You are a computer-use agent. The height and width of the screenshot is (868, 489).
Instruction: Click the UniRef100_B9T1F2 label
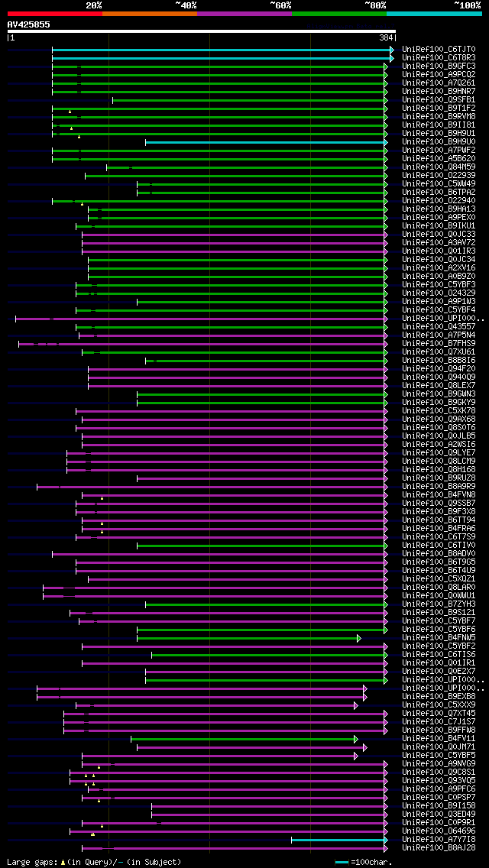tap(439, 108)
